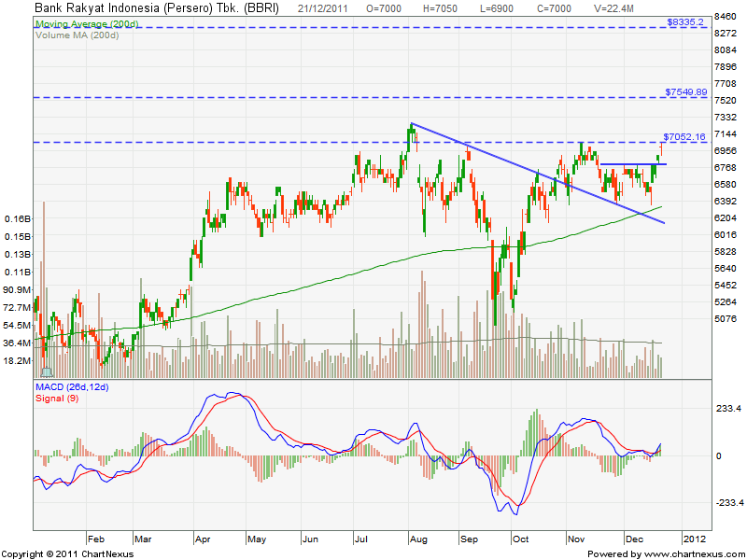
Task: Open the www.chartnexus.com link
Action: 694,553
